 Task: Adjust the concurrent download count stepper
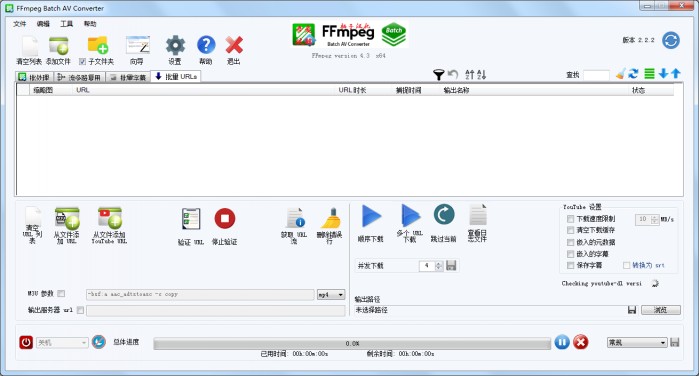[439, 266]
